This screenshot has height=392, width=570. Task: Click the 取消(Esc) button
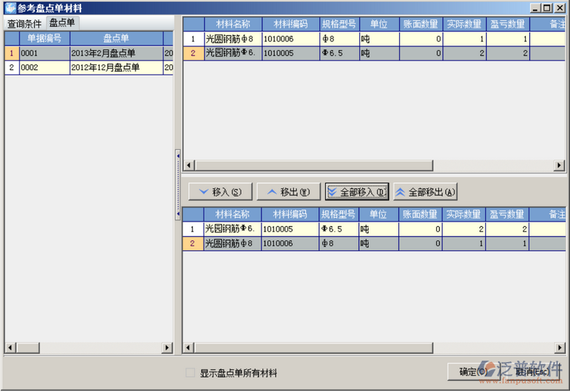(x=532, y=371)
